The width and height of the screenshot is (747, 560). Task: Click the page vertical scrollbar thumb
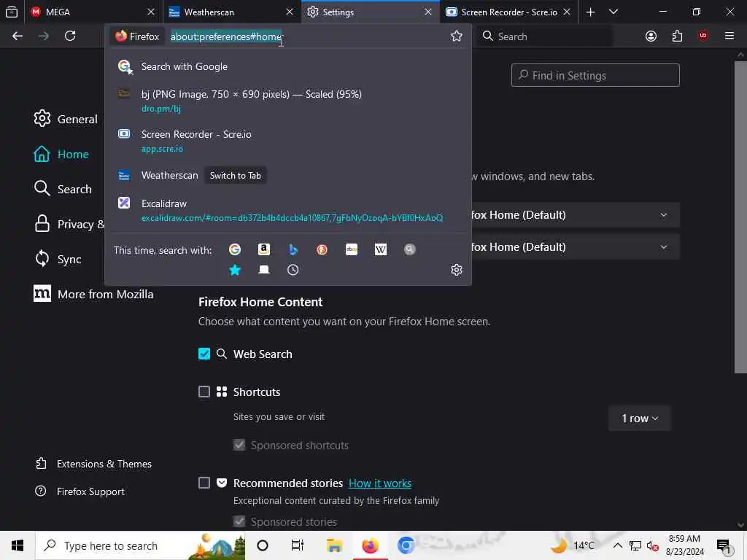click(740, 217)
